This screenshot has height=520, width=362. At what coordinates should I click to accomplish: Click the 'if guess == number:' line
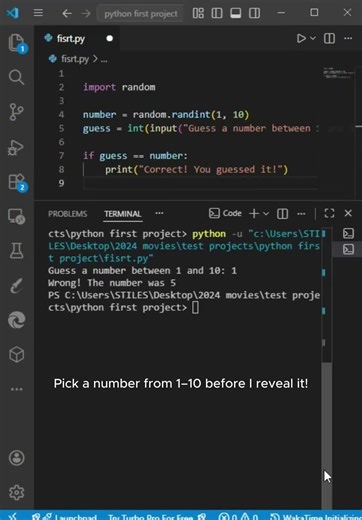click(135, 156)
